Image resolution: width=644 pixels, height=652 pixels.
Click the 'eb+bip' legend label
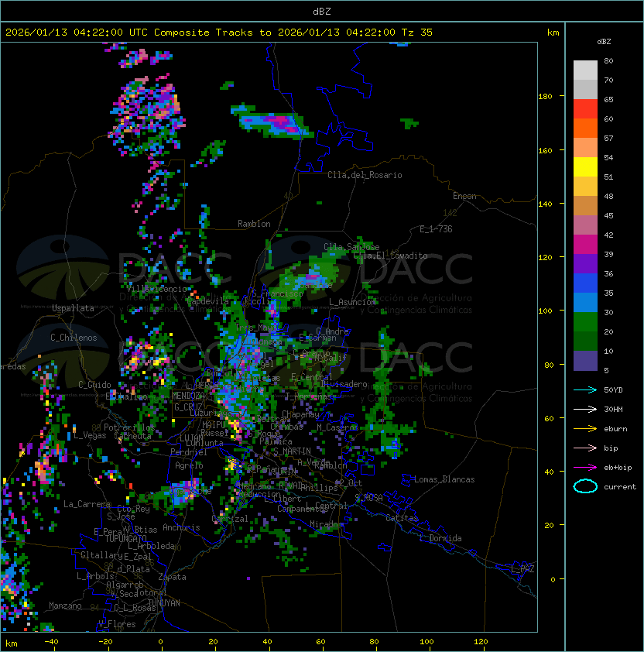coord(618,468)
